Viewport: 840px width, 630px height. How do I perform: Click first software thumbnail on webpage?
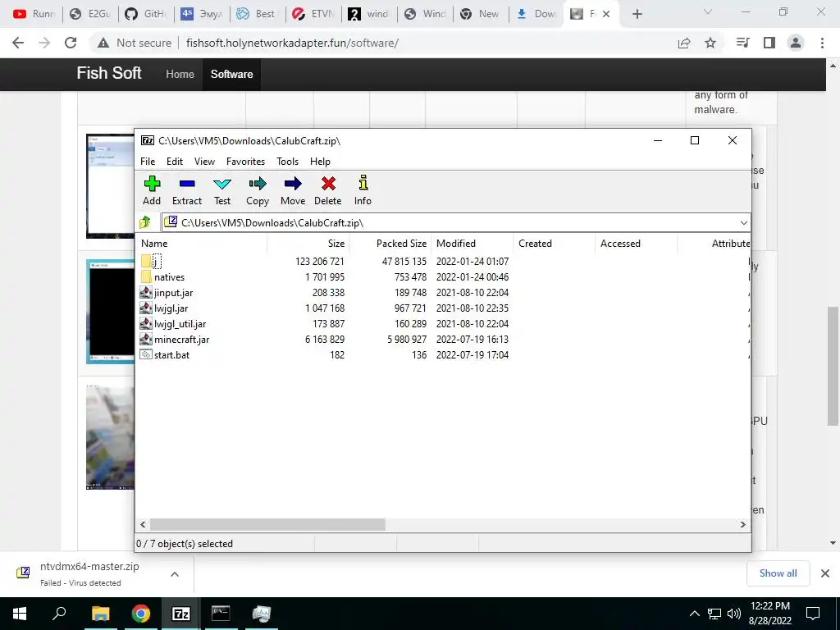tap(111, 186)
